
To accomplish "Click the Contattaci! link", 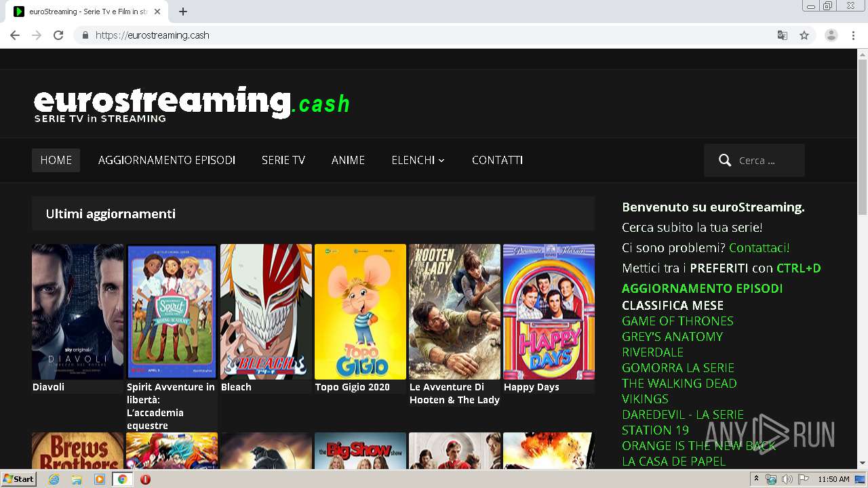I will pyautogui.click(x=759, y=248).
